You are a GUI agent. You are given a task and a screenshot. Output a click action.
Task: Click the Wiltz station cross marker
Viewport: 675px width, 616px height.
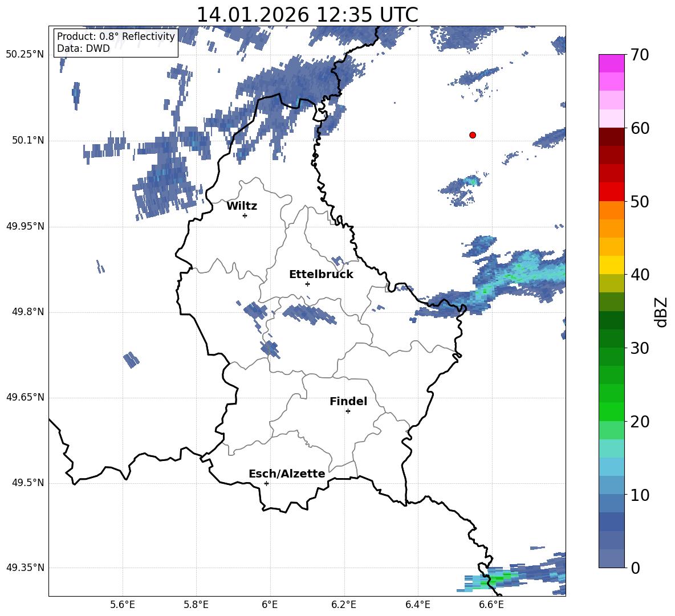click(x=245, y=215)
